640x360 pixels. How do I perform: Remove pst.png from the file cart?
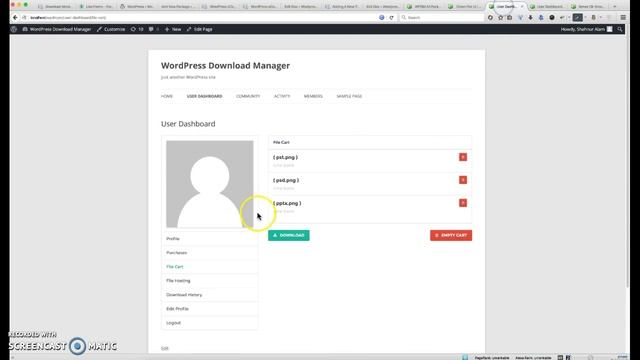pyautogui.click(x=463, y=157)
